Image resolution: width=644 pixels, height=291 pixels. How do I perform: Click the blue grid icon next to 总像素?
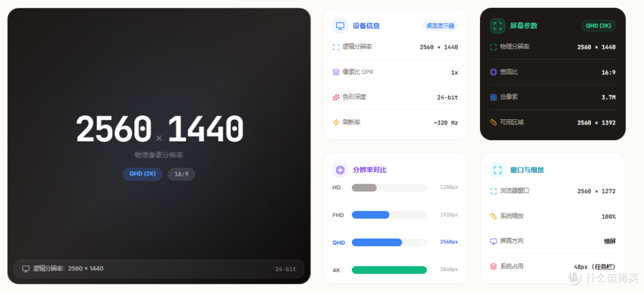[x=493, y=97]
